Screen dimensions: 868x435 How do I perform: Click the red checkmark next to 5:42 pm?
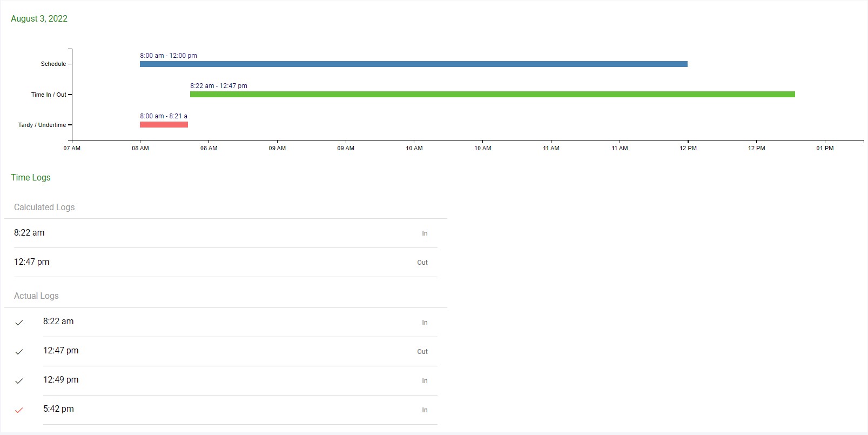click(x=19, y=410)
